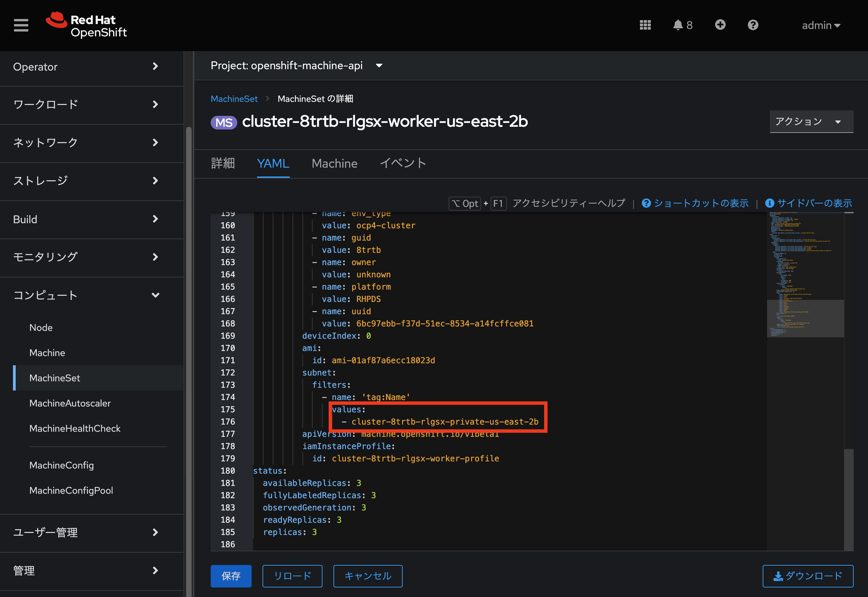Expand the Operator navigation section
This screenshot has height=597, width=868.
[x=92, y=67]
